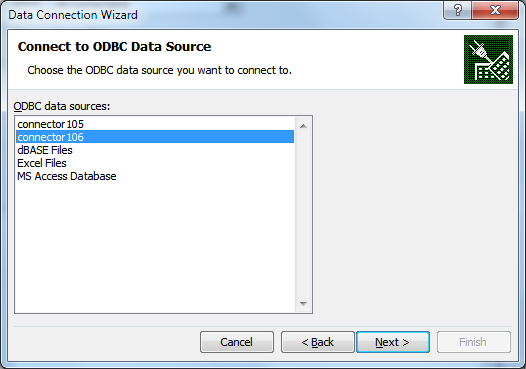Click the greyed-out Finish button

(474, 342)
